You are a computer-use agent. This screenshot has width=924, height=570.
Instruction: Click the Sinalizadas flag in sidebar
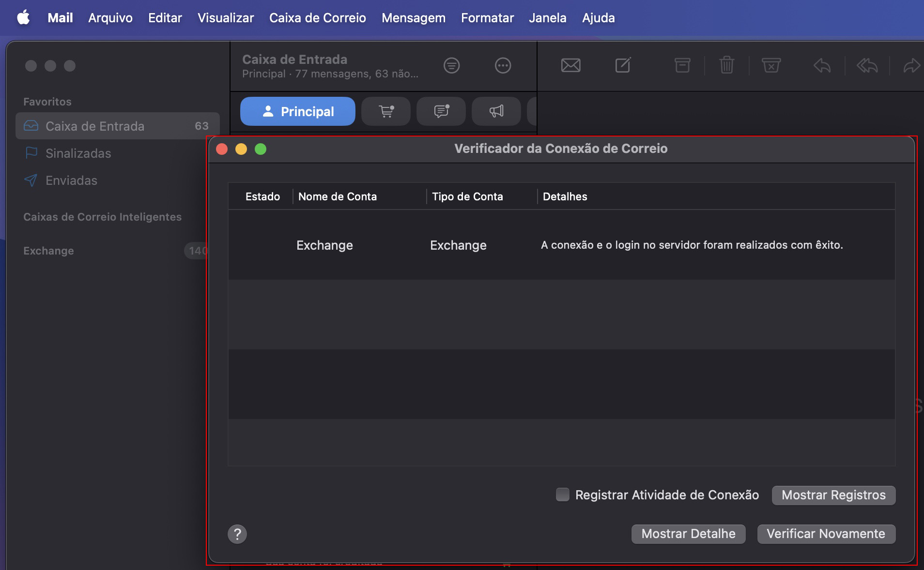78,153
